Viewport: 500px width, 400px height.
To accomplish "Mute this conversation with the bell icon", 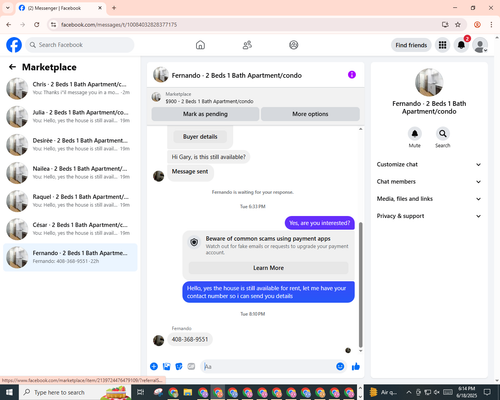I will [x=415, y=134].
